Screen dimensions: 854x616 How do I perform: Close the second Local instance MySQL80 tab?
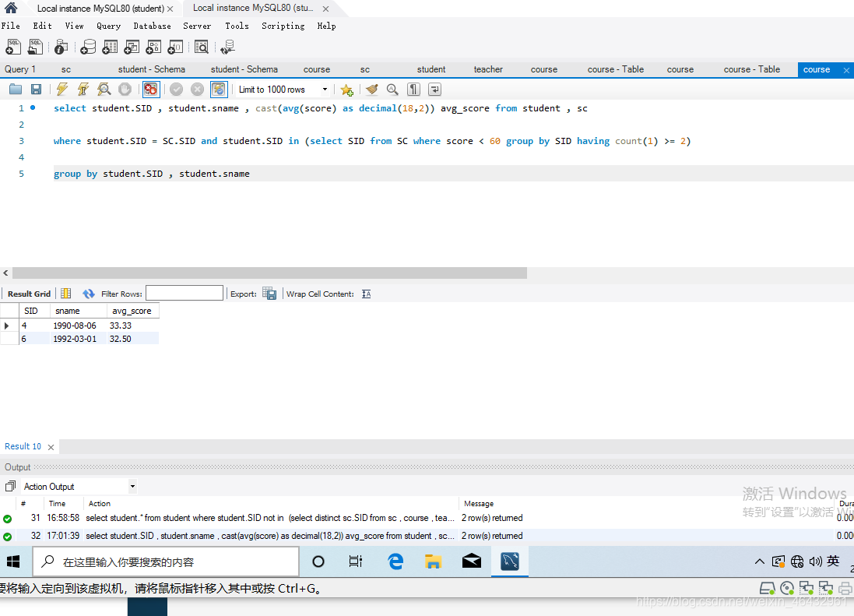click(x=325, y=9)
